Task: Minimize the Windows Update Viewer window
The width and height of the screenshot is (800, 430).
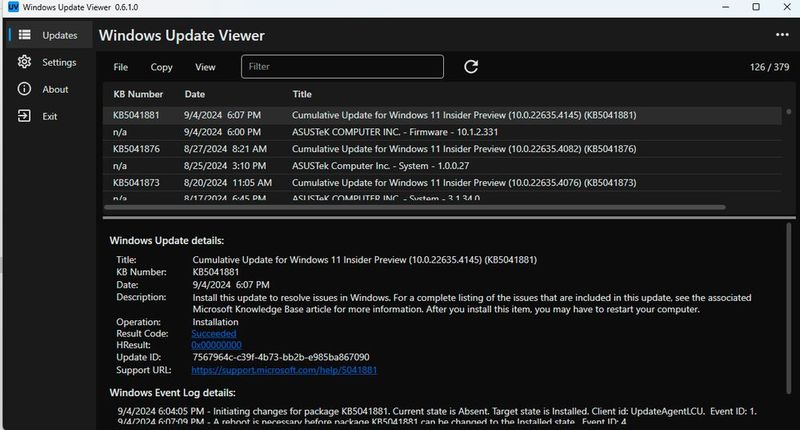Action: click(726, 7)
